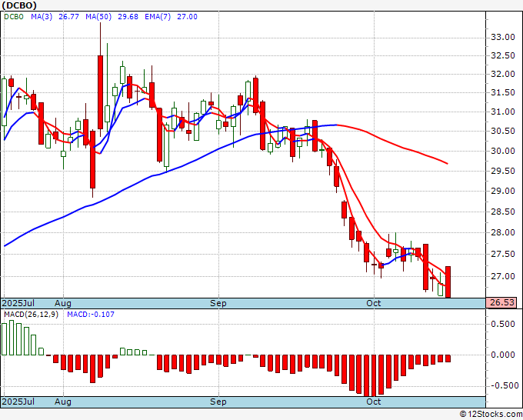The image size is (523, 420).
Task: Click the MA(50) value 29.68
Action: coord(128,17)
